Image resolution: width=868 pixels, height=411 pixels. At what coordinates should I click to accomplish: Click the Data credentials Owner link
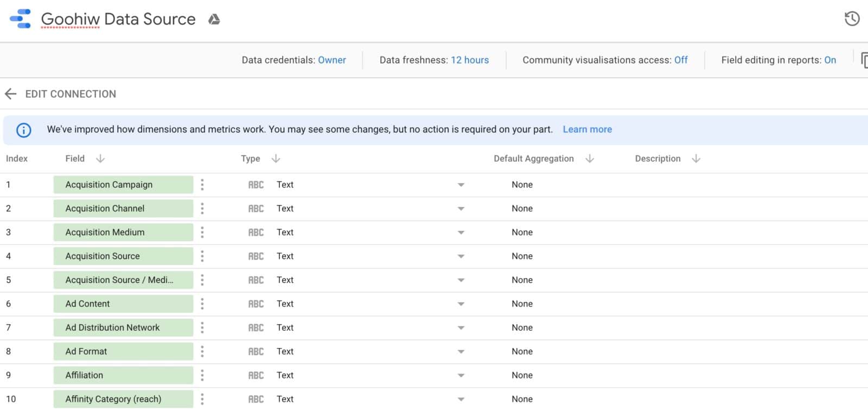[331, 60]
